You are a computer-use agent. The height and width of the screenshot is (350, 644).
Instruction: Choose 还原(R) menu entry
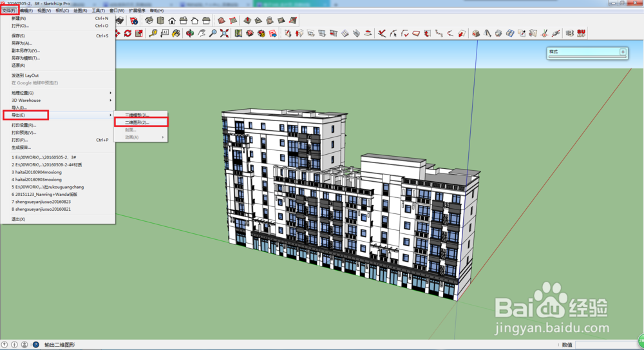[x=57, y=65]
